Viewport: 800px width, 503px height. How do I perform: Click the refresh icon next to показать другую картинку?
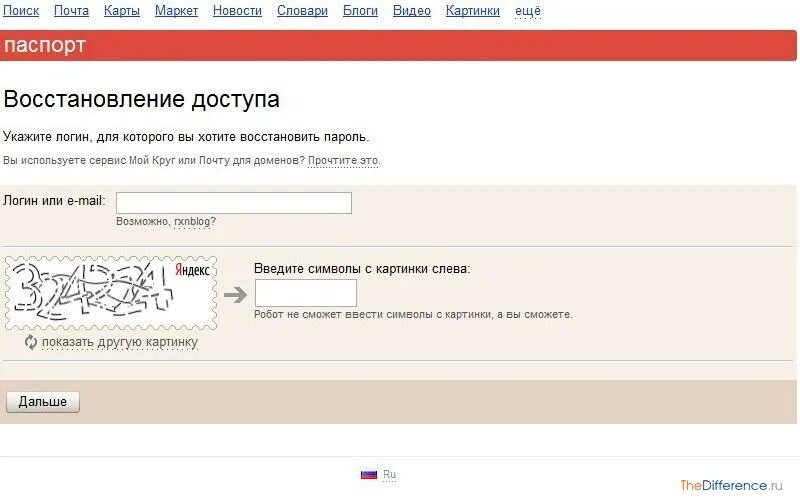point(31,342)
